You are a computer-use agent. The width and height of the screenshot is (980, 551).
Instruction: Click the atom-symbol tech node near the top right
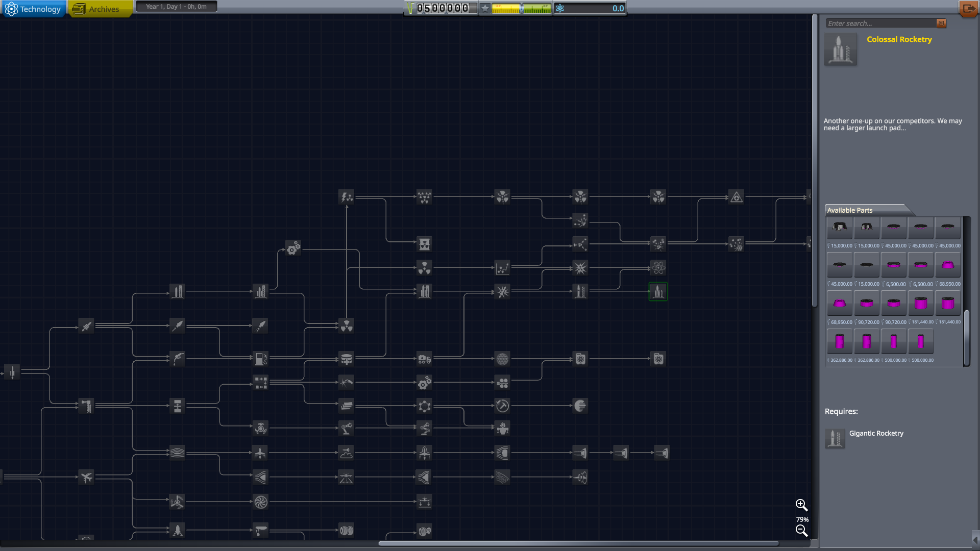658,266
